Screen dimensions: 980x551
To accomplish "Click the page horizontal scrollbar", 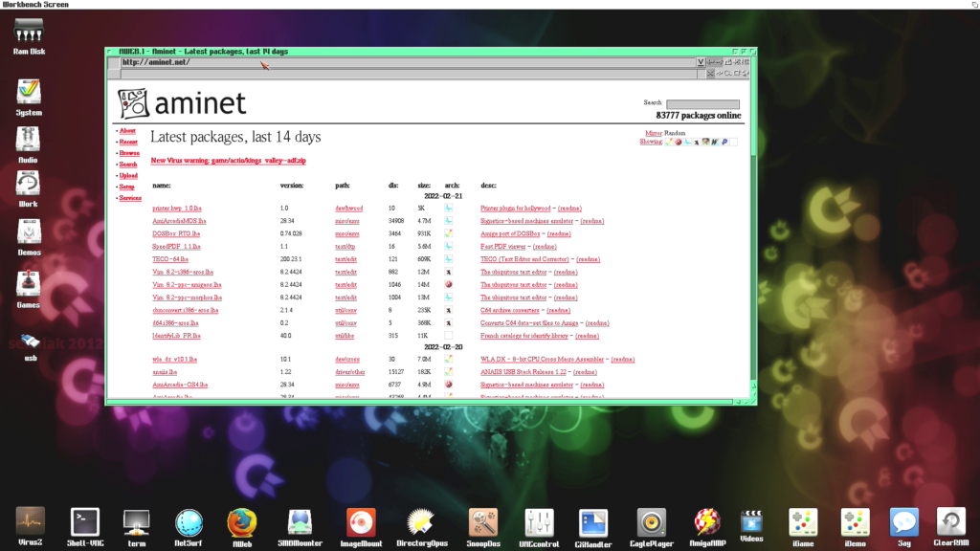I will coord(419,402).
